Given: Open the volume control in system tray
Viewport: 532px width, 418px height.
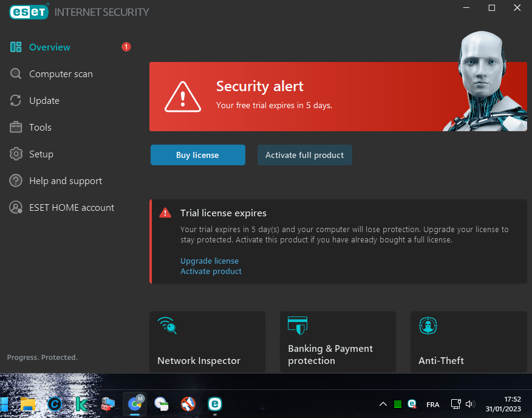Looking at the screenshot, I should [x=470, y=404].
